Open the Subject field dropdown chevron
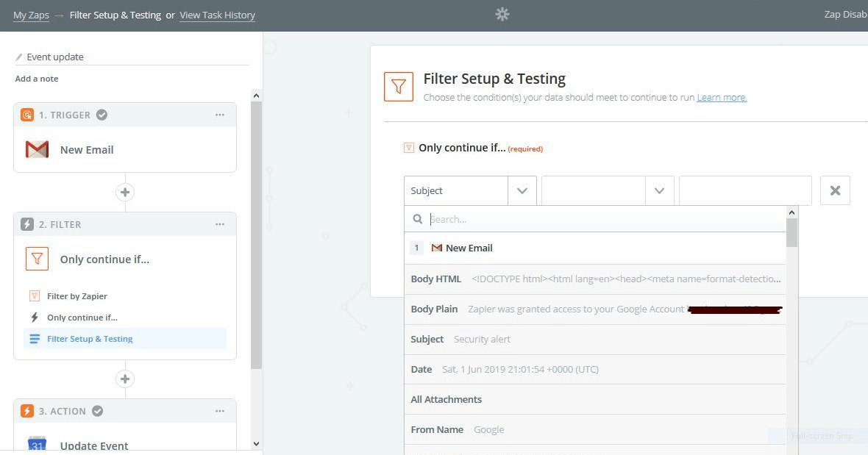Screen dimensions: 868x455 coord(522,190)
